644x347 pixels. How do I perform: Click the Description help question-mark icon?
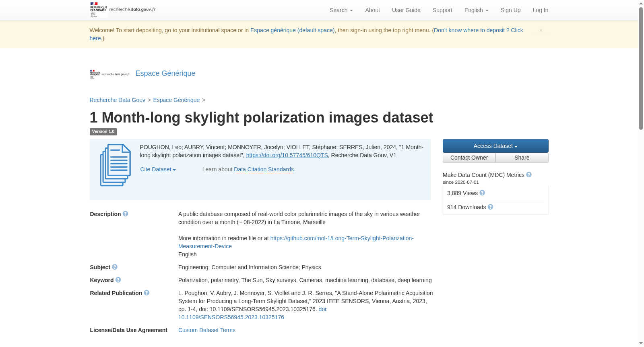125,214
